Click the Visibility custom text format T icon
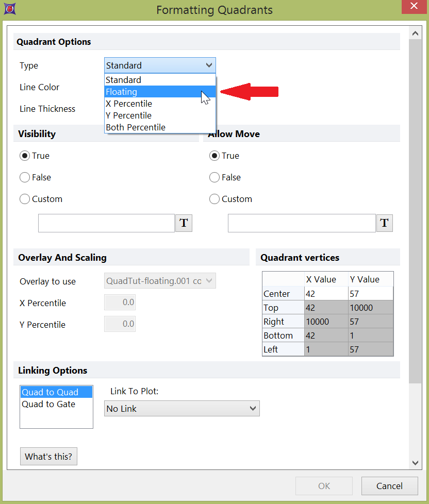The width and height of the screenshot is (429, 504). pyautogui.click(x=184, y=223)
